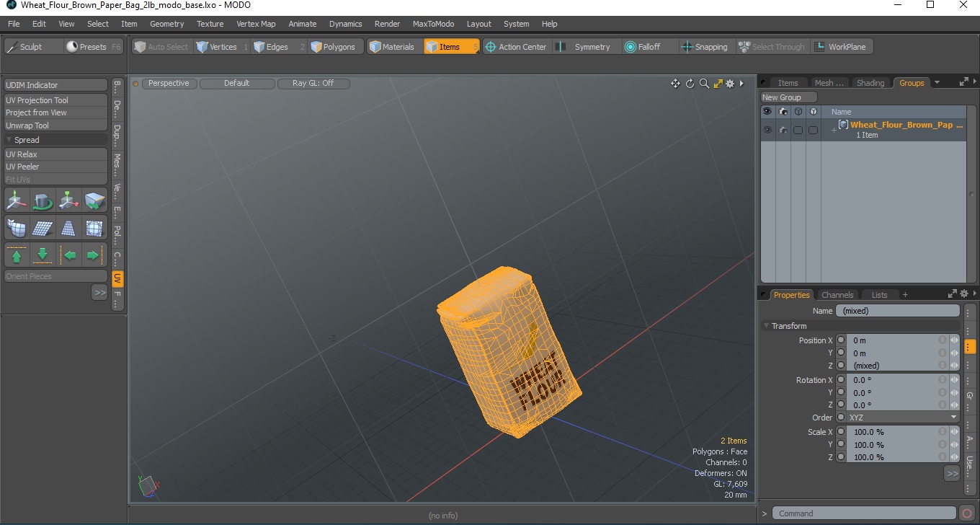Viewport: 980px width, 525px height.
Task: Click the Unwrap Tool button
Action: [x=56, y=125]
